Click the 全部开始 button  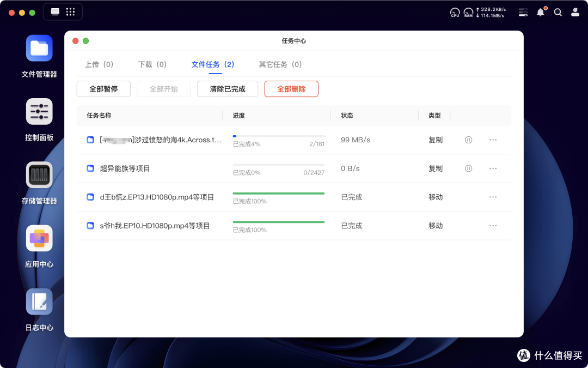(x=164, y=89)
